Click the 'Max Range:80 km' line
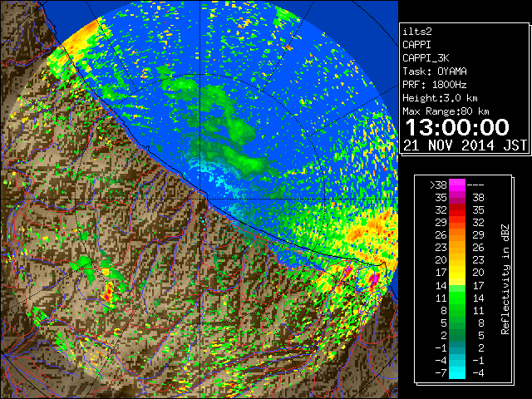 (x=446, y=111)
